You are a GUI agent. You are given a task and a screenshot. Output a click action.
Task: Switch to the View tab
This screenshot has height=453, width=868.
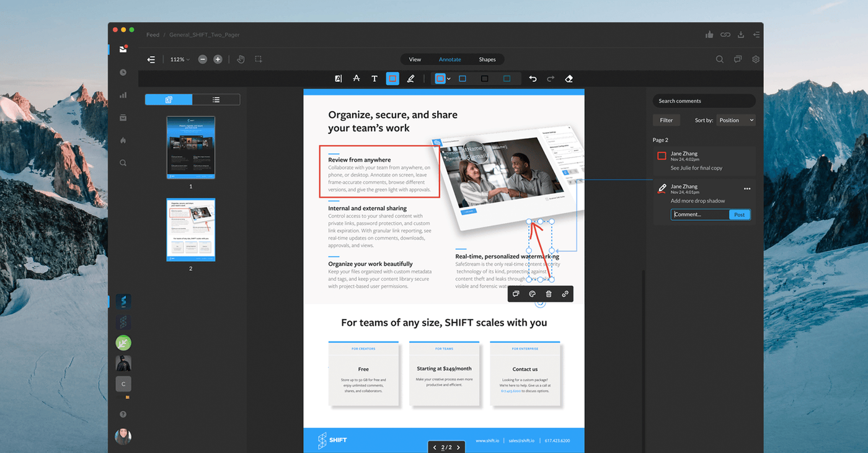415,59
